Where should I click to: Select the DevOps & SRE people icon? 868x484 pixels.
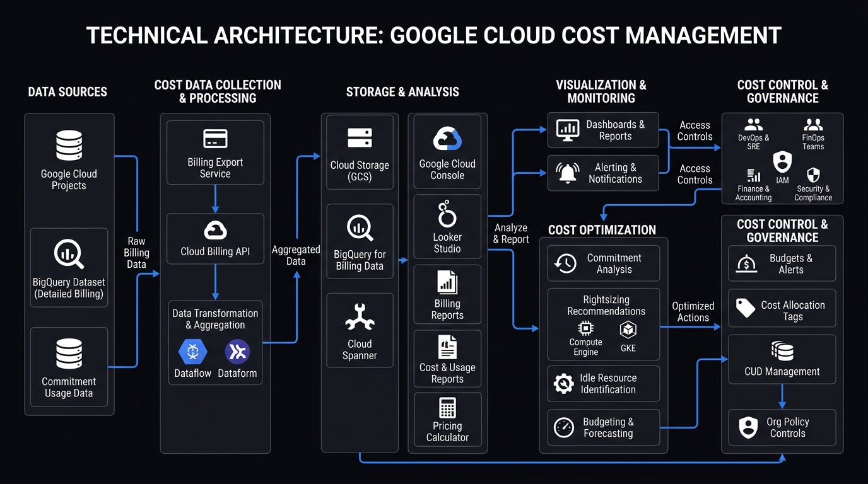pos(754,124)
